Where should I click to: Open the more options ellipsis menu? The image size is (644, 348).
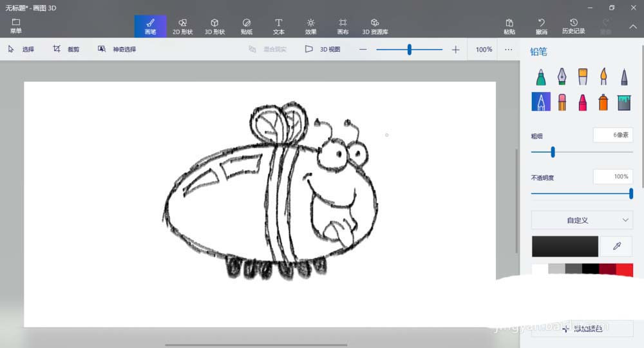pyautogui.click(x=509, y=50)
